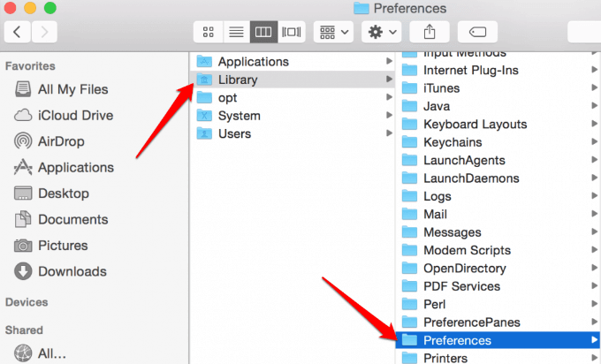Select the Modem Scripts folder

(498, 250)
